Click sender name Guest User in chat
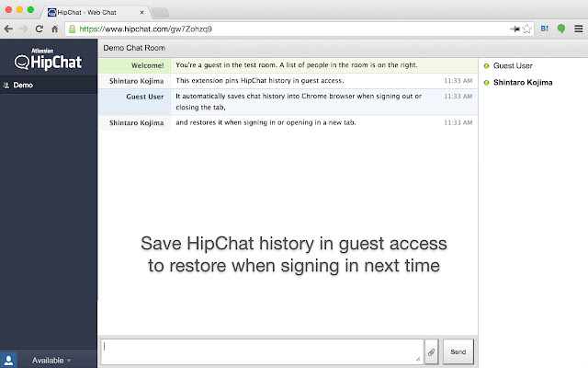This screenshot has height=368, width=588. tap(145, 97)
